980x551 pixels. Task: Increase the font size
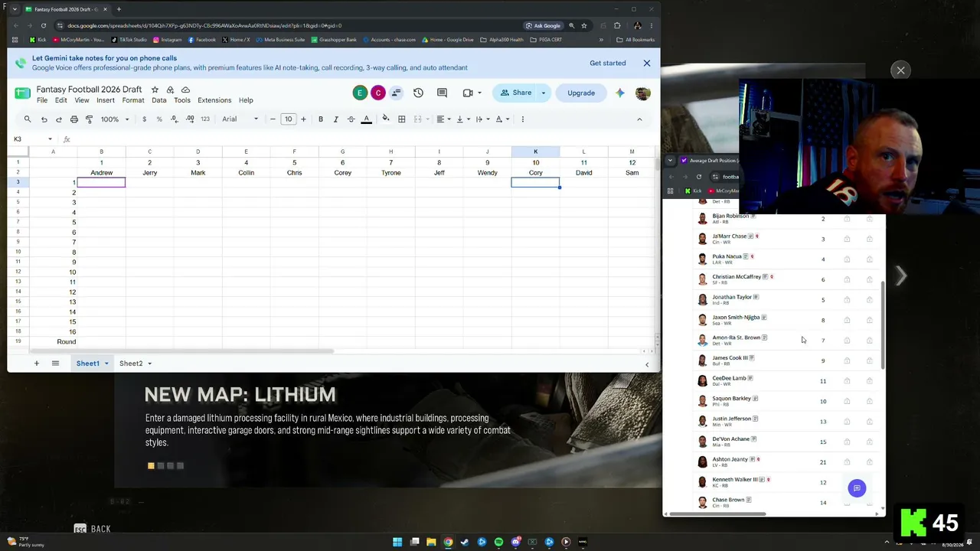pyautogui.click(x=303, y=119)
